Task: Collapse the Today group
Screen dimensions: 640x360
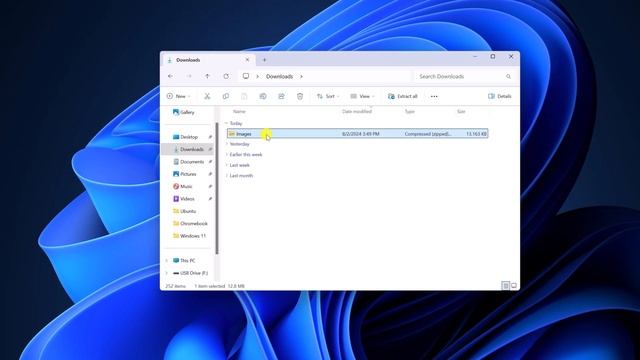Action: pos(226,123)
